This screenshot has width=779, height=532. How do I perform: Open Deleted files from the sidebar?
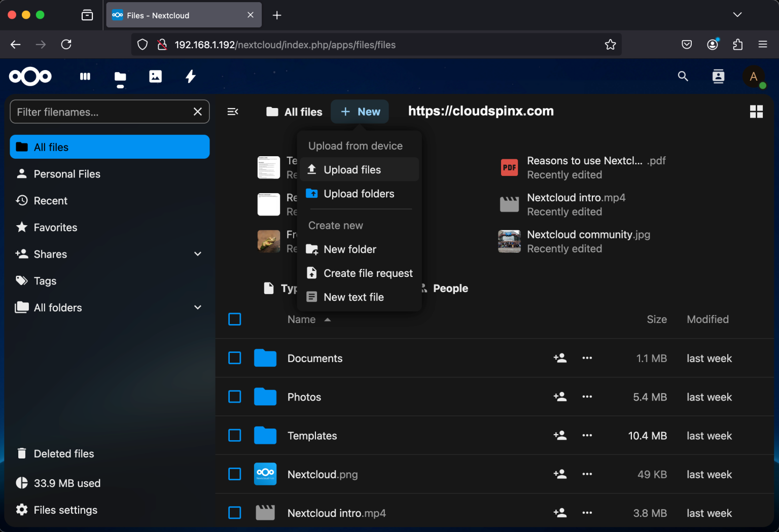[64, 453]
